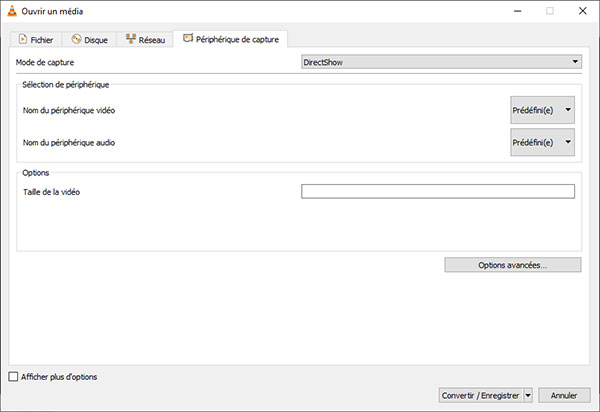This screenshot has height=412, width=600.
Task: Focus the Taille de la vidéo field
Action: pos(437,192)
